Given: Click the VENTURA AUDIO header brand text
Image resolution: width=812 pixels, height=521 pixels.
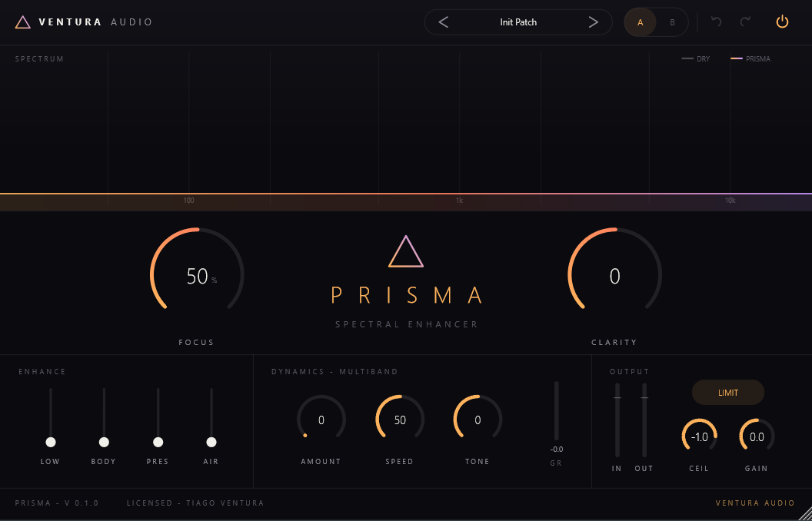Looking at the screenshot, I should [96, 22].
